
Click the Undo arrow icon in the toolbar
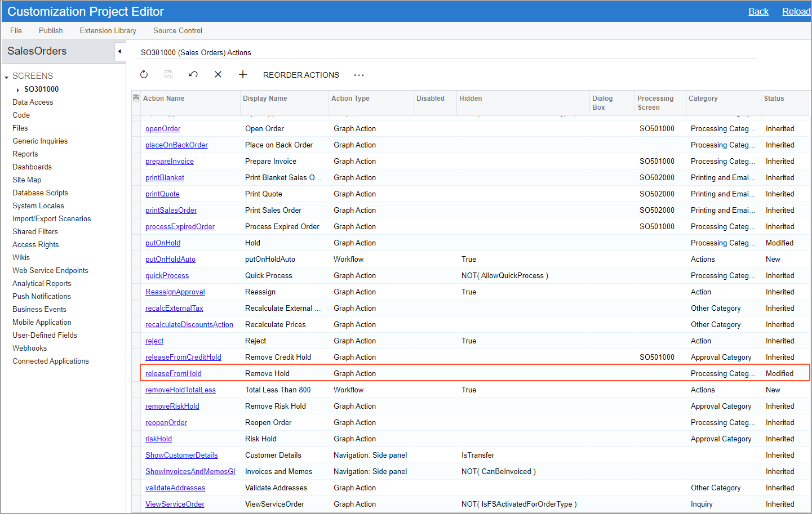(x=193, y=74)
